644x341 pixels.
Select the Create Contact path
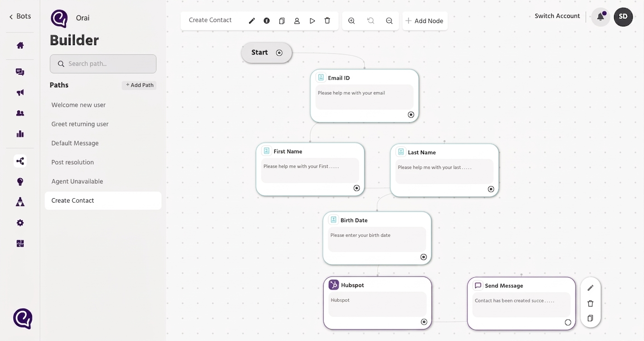tap(103, 200)
